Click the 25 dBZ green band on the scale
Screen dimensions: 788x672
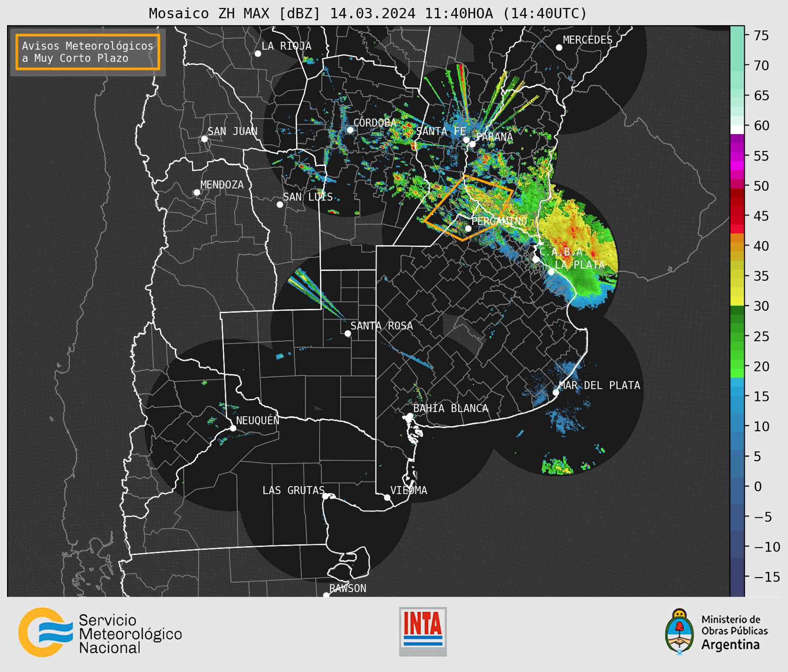(x=737, y=336)
